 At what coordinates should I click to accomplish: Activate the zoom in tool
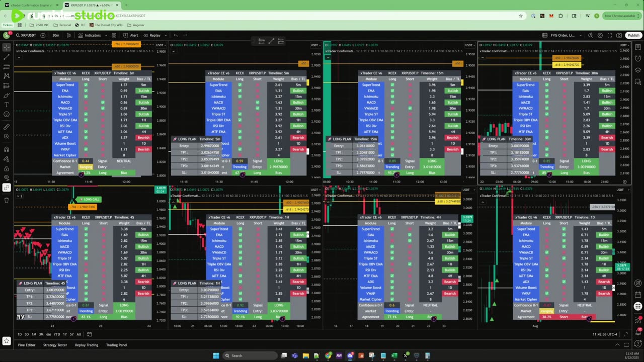(x=7, y=136)
